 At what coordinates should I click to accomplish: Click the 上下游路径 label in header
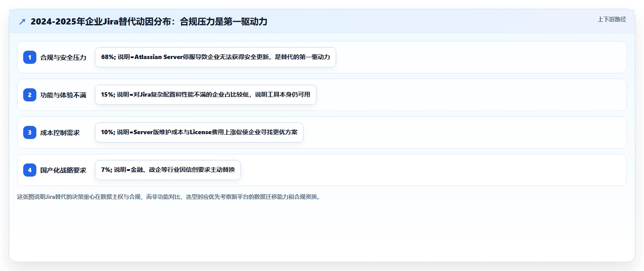[612, 19]
